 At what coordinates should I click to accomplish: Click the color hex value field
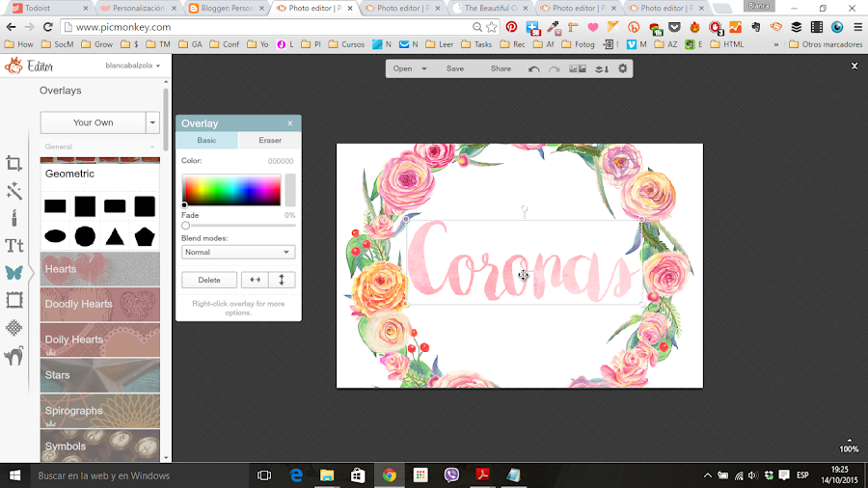click(x=280, y=161)
